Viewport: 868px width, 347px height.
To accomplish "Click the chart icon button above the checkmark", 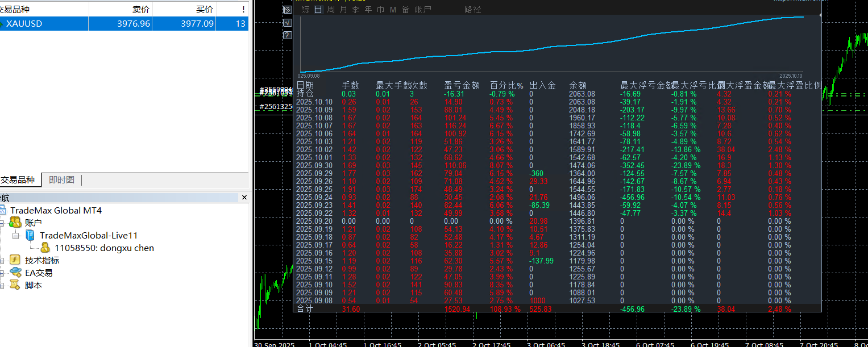I will [287, 10].
